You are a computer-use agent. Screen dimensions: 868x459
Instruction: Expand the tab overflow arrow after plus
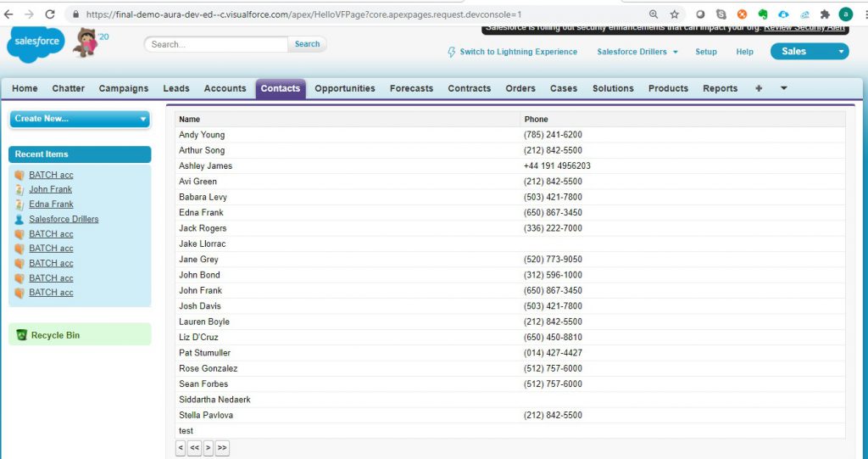[783, 88]
